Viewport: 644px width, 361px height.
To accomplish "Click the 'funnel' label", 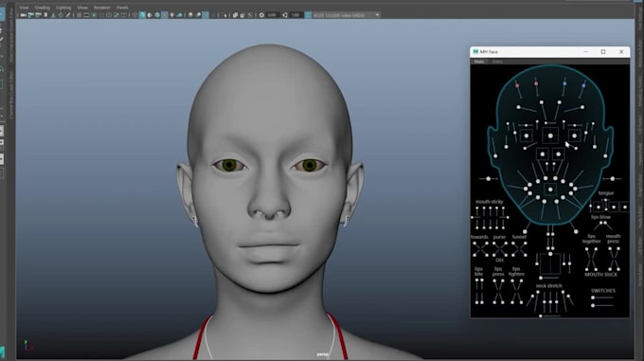I will click(519, 237).
